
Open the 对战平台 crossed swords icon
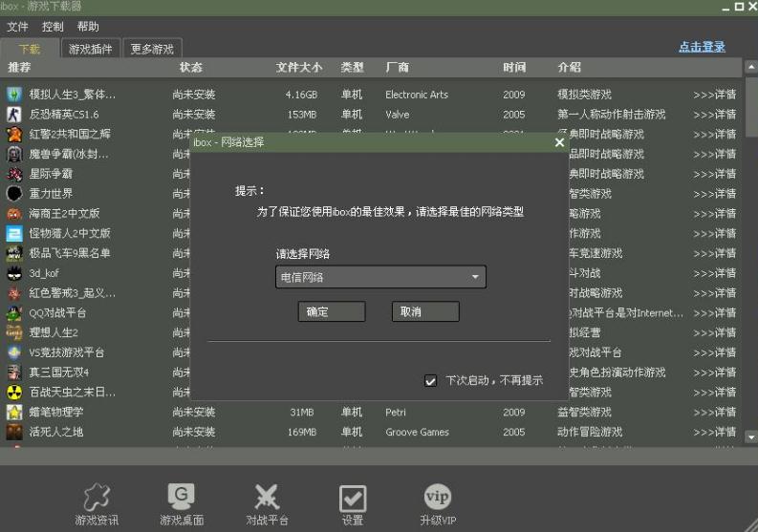click(267, 498)
